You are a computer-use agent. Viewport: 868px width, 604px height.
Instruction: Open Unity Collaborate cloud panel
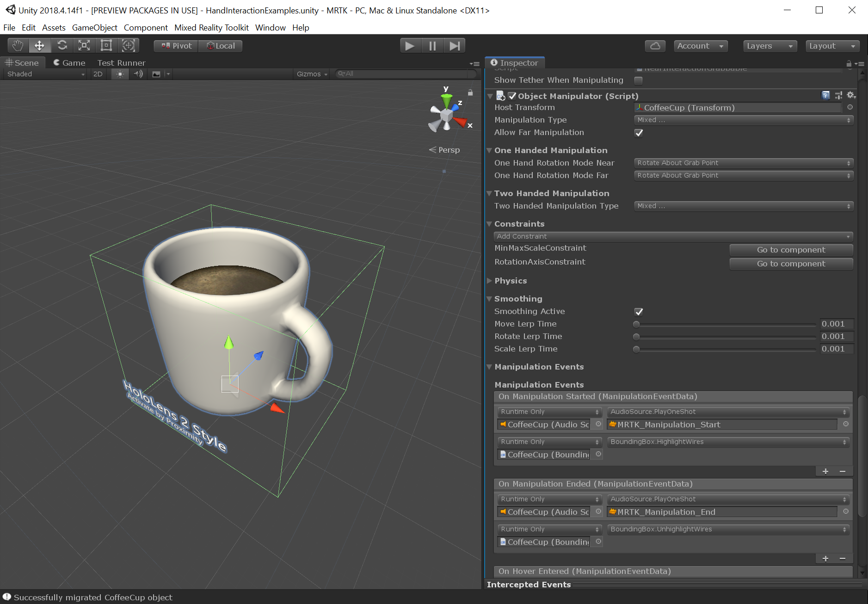pyautogui.click(x=655, y=46)
